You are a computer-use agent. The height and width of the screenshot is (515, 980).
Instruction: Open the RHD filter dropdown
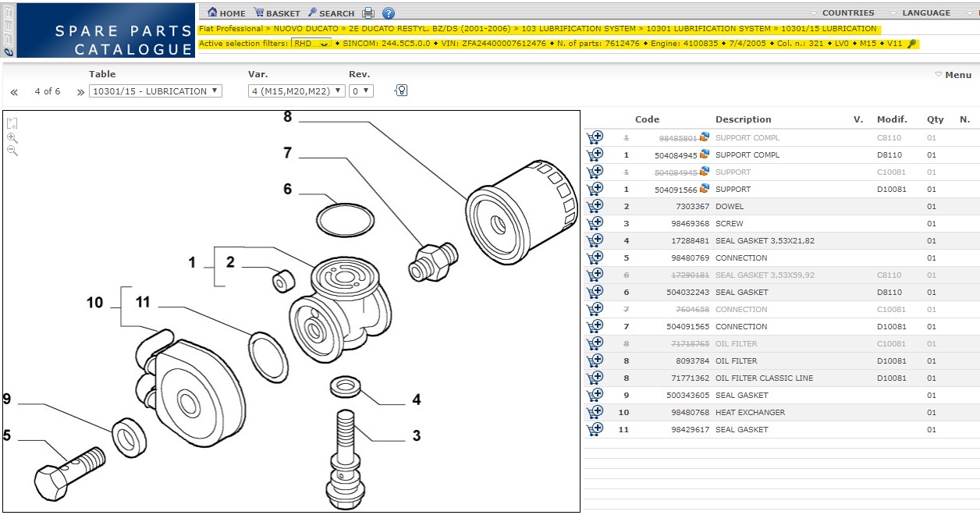coord(311,44)
